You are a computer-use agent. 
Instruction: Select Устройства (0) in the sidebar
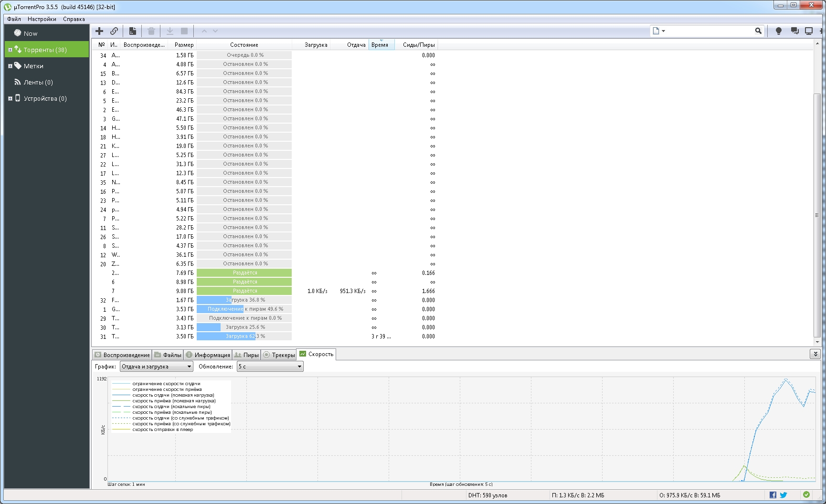coord(47,98)
